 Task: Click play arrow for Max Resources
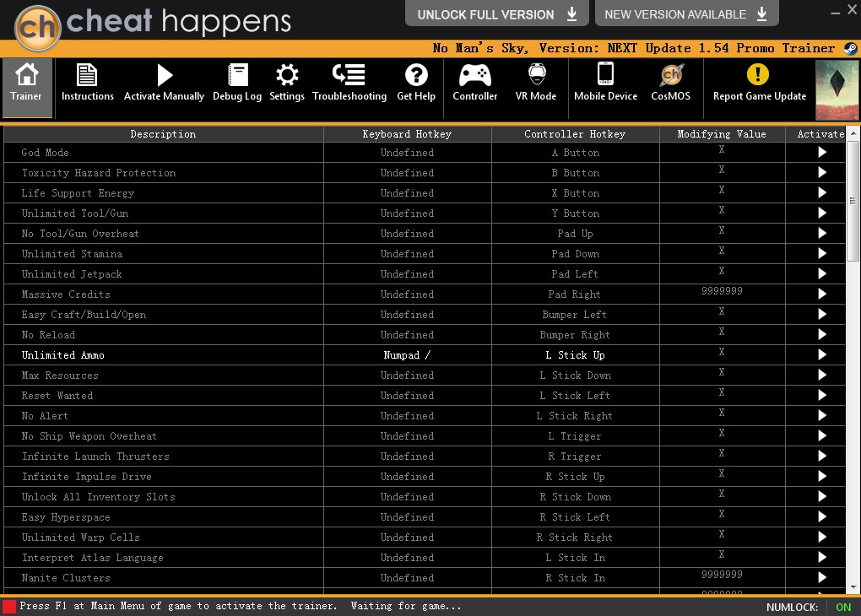click(x=821, y=375)
